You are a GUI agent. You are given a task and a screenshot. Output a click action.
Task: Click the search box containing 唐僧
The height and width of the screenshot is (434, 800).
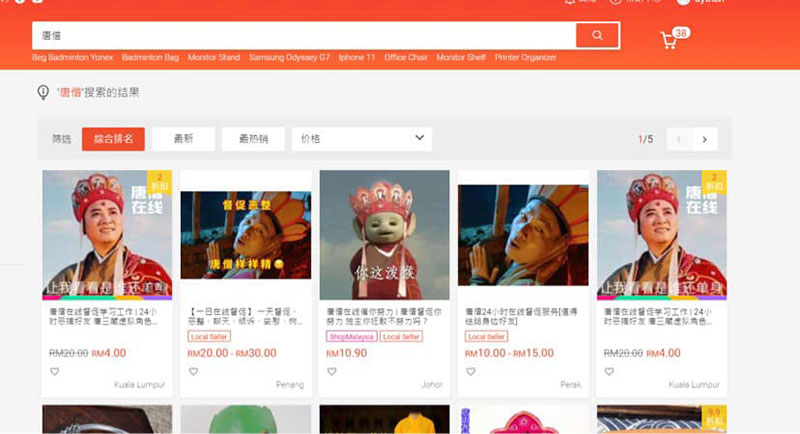click(304, 35)
